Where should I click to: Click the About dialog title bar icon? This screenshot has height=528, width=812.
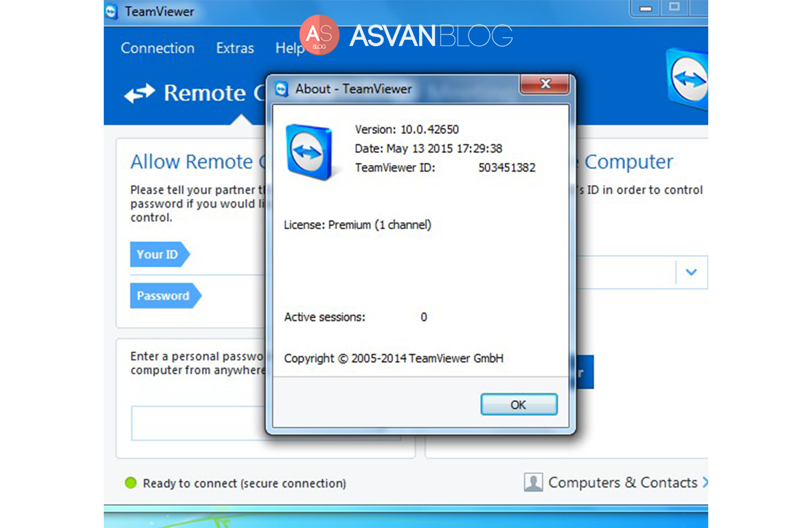[281, 89]
